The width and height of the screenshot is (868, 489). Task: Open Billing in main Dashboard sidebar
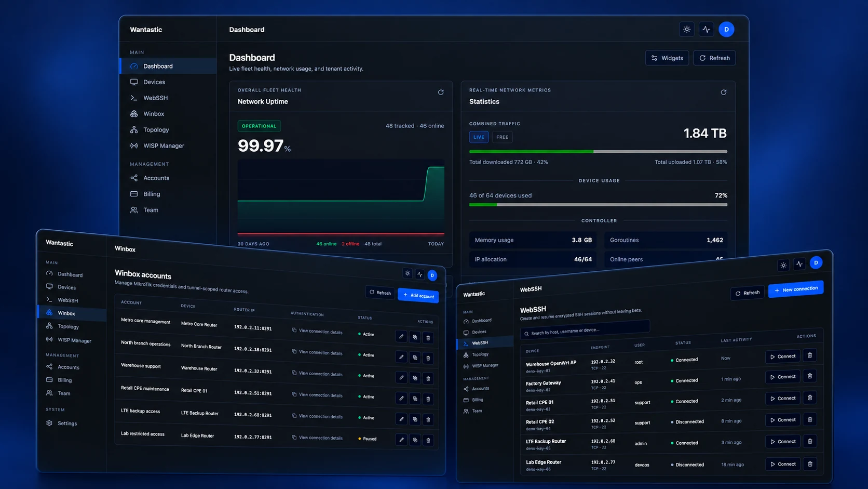(168, 194)
